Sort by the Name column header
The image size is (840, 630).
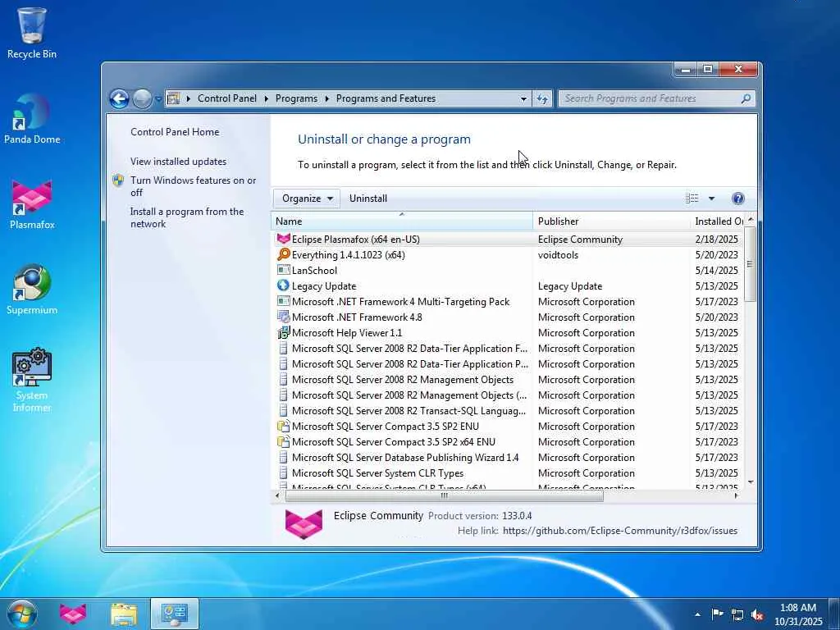[x=402, y=221]
